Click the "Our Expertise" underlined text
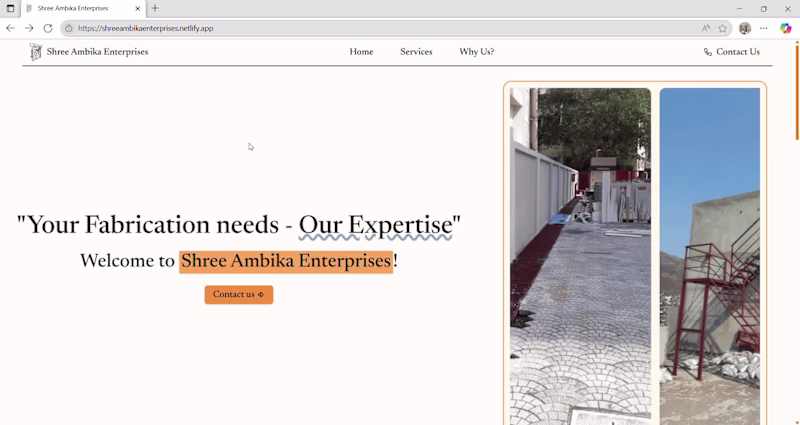Image resolution: width=800 pixels, height=425 pixels. tap(376, 225)
